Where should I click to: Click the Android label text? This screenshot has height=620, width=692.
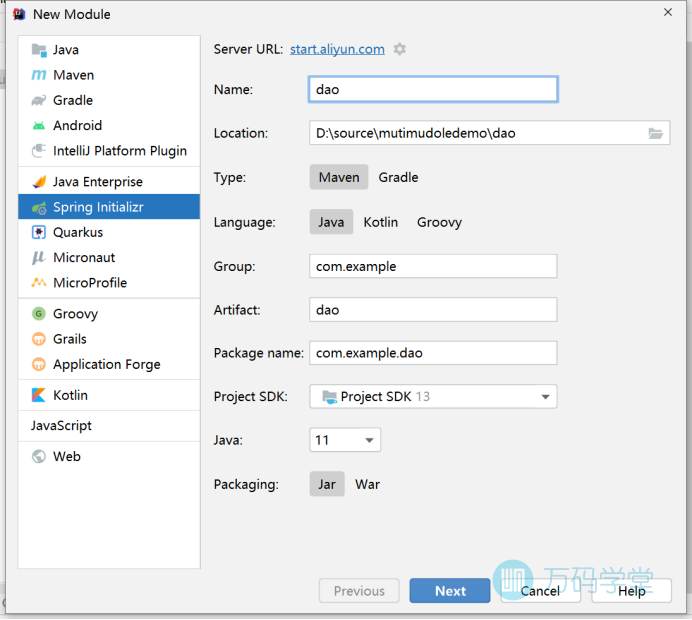click(78, 126)
